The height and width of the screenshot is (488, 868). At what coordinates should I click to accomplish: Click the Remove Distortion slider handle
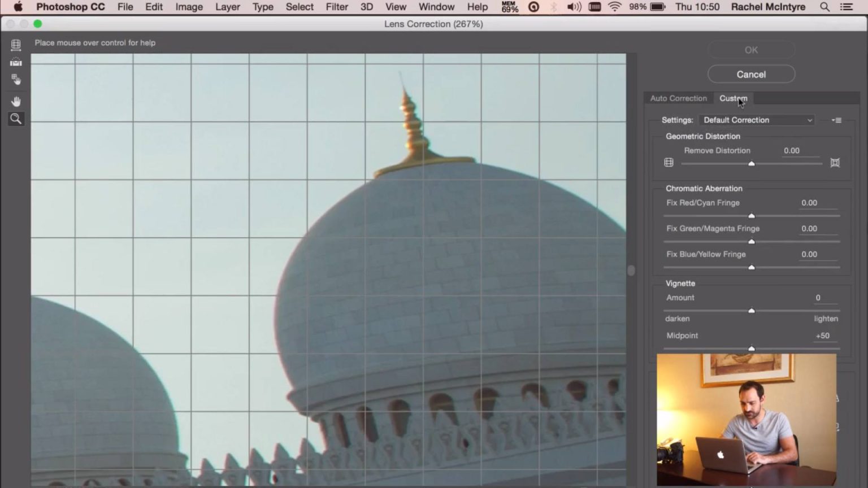point(751,164)
